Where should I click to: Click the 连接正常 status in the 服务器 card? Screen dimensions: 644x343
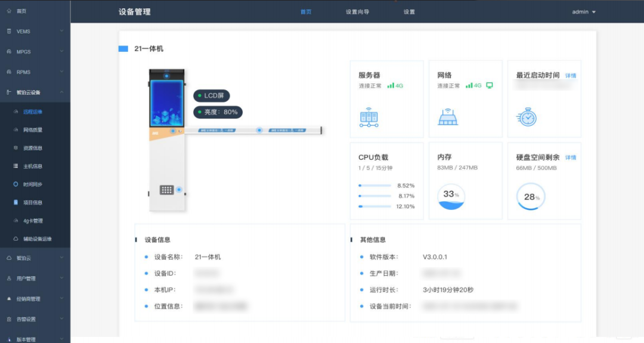point(370,86)
